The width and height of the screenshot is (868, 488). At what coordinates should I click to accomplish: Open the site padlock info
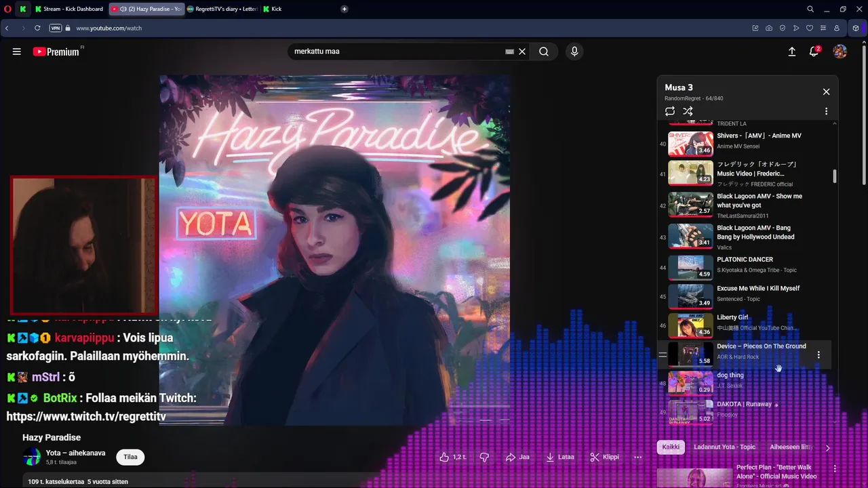(66, 28)
